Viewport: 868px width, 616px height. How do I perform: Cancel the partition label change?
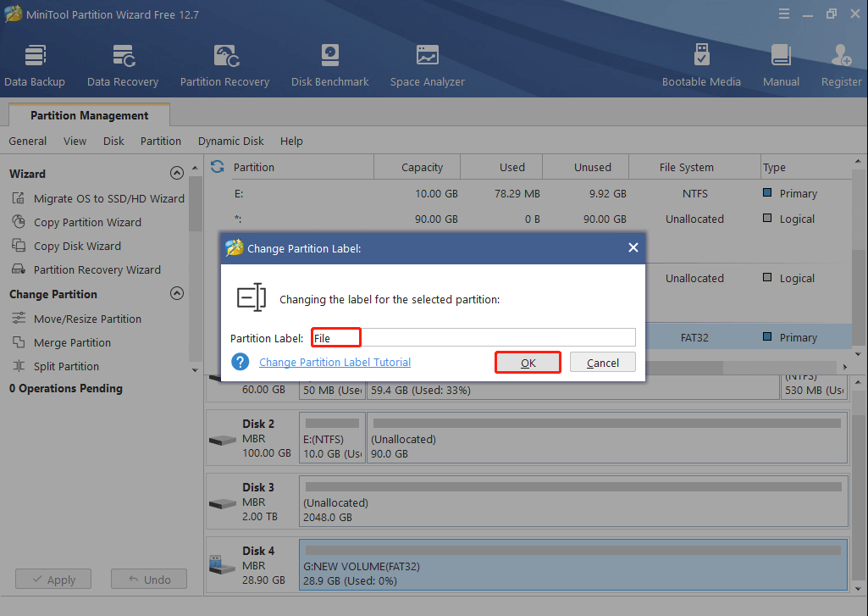coord(603,363)
